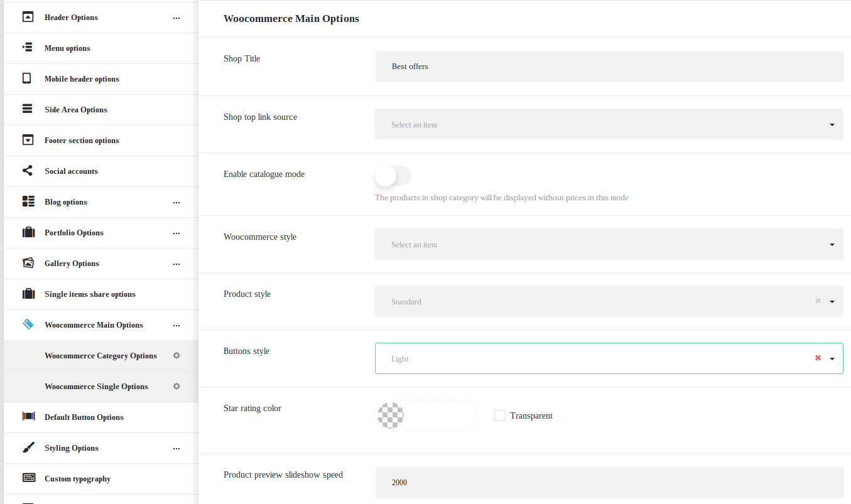
Task: Open Default Button Options section
Action: 101,417
